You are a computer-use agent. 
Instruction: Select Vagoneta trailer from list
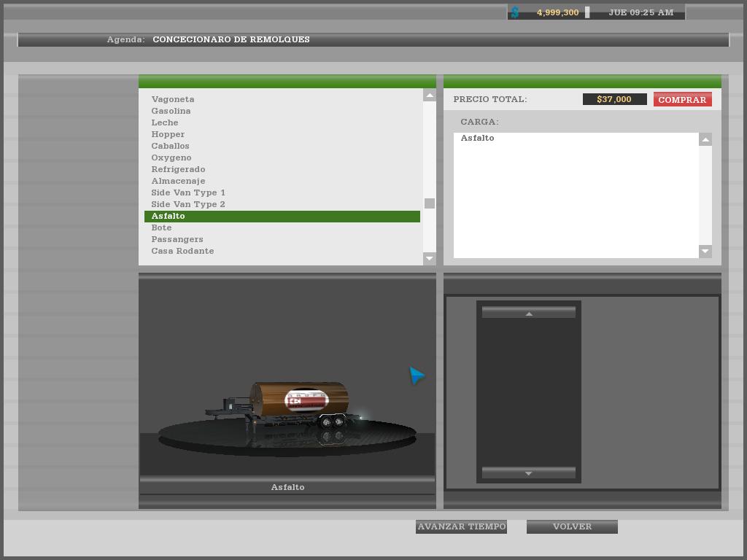pos(173,99)
